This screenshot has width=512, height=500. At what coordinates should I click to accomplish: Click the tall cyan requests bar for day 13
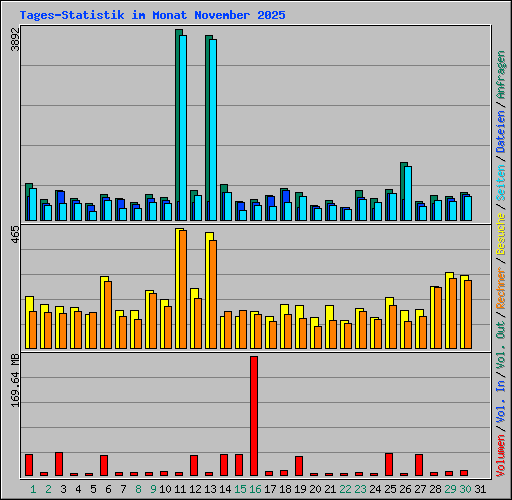[213, 130]
